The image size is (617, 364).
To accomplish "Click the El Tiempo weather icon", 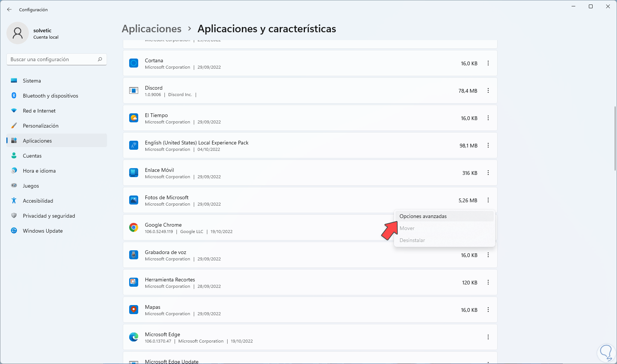I will (x=134, y=118).
